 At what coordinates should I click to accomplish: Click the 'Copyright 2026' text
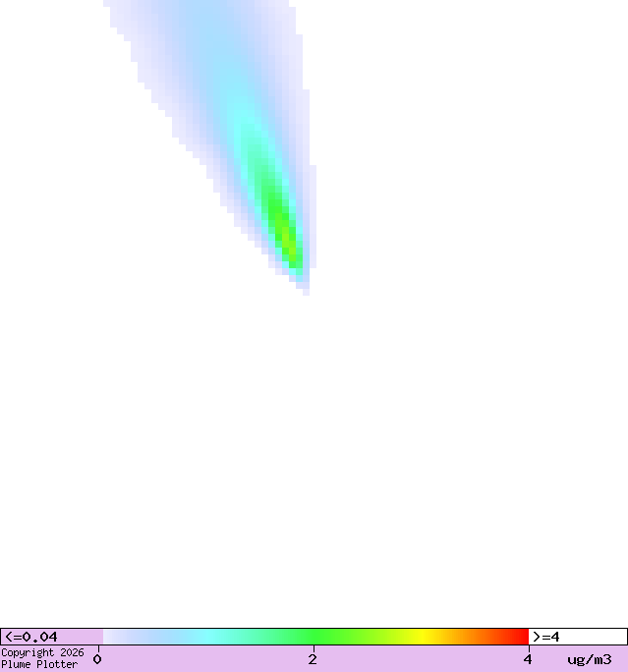42,652
